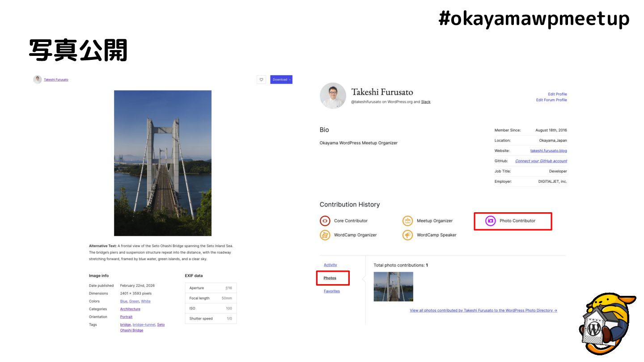Click the White color link
This screenshot has height=362, width=644.
(146, 301)
